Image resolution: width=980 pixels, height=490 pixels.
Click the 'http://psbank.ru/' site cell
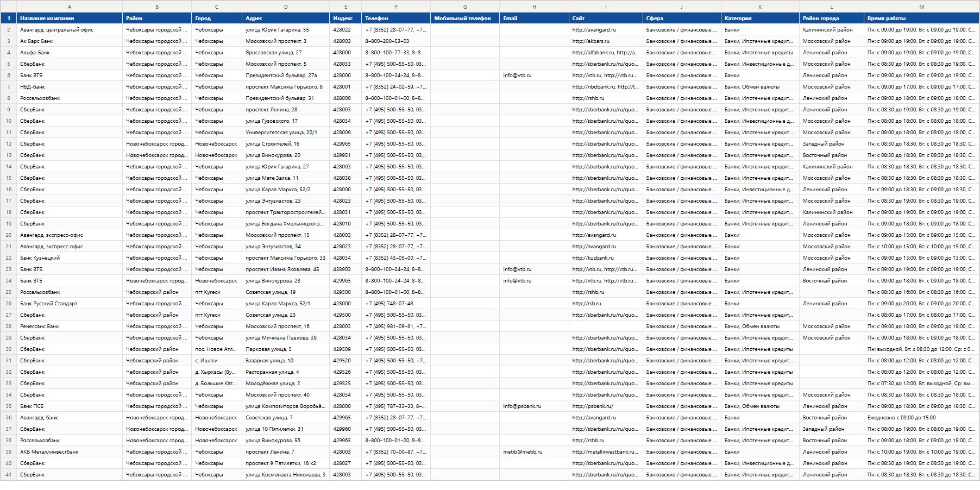coord(606,406)
